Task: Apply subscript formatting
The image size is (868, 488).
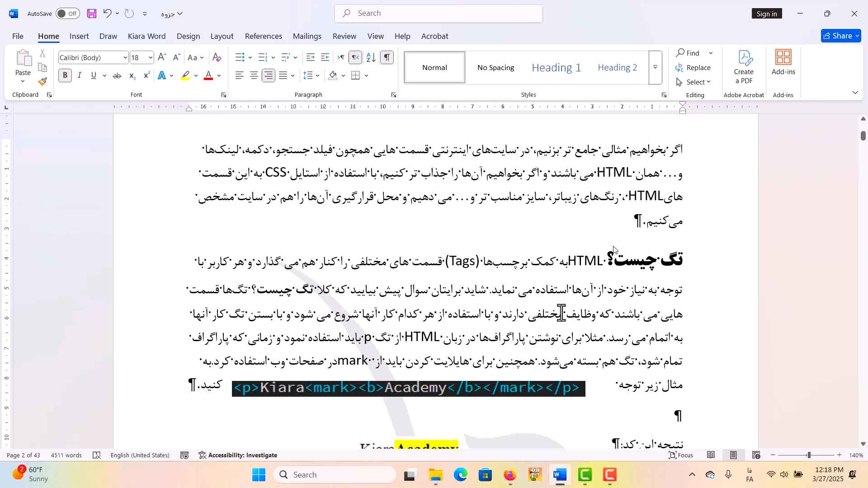Action: point(132,75)
